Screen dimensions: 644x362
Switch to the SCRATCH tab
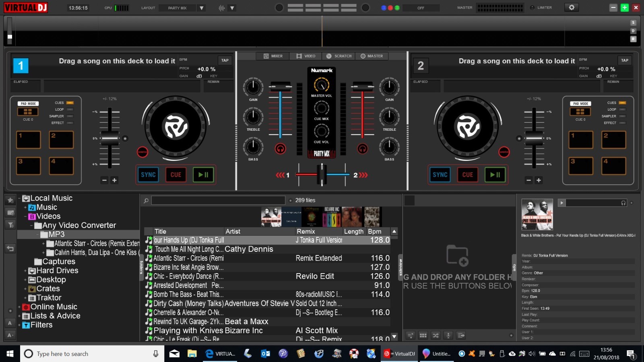click(x=339, y=56)
